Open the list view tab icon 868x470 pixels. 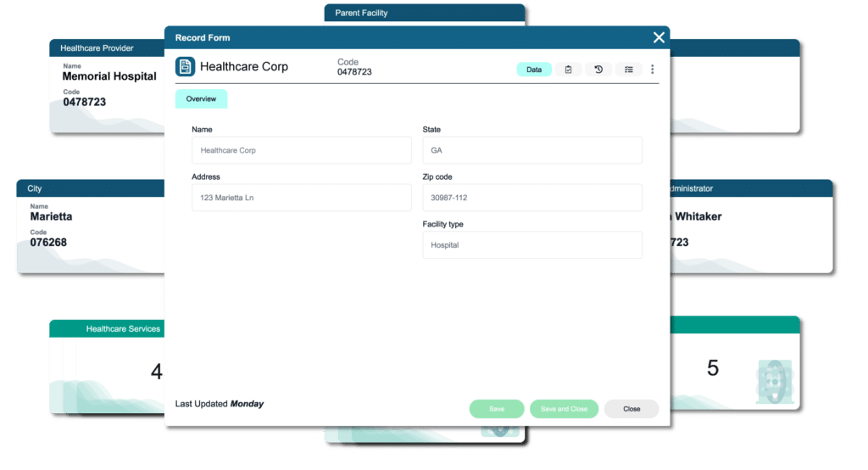pos(628,70)
